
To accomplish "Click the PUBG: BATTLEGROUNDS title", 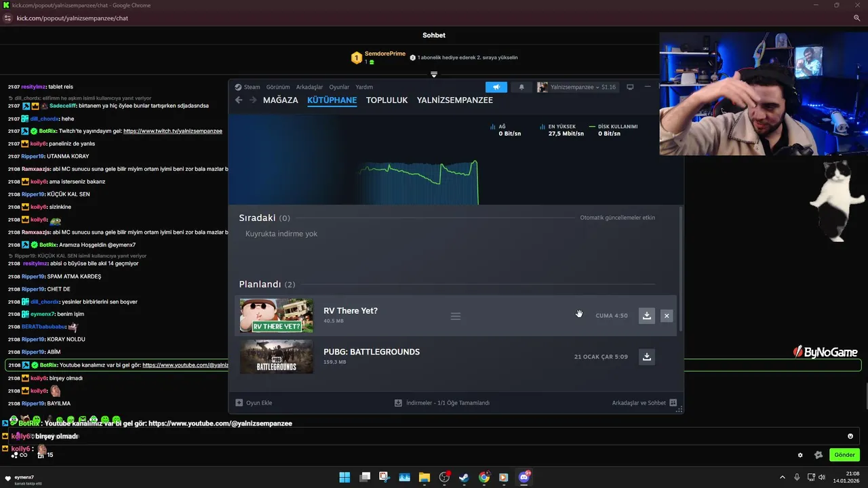I will coord(372,352).
